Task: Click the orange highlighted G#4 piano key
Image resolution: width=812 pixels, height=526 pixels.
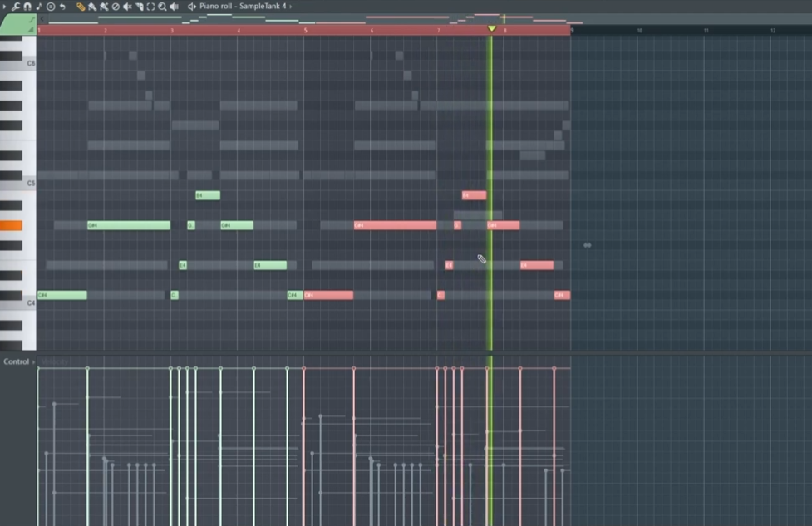Action: pyautogui.click(x=11, y=225)
